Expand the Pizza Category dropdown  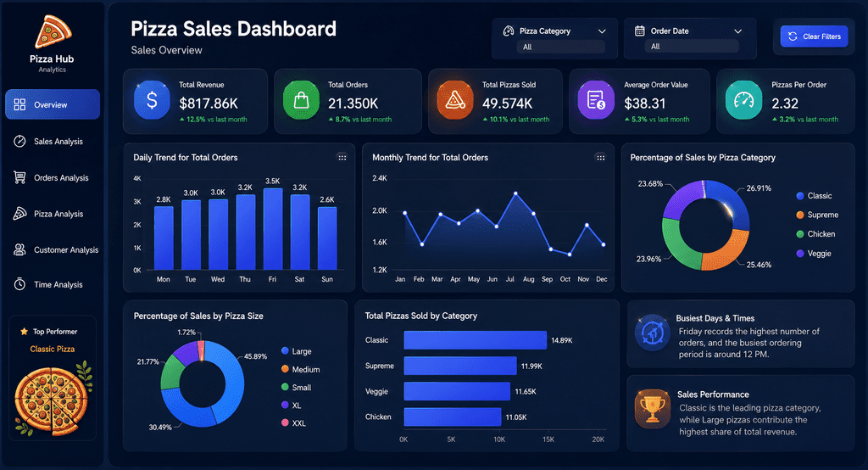[602, 31]
